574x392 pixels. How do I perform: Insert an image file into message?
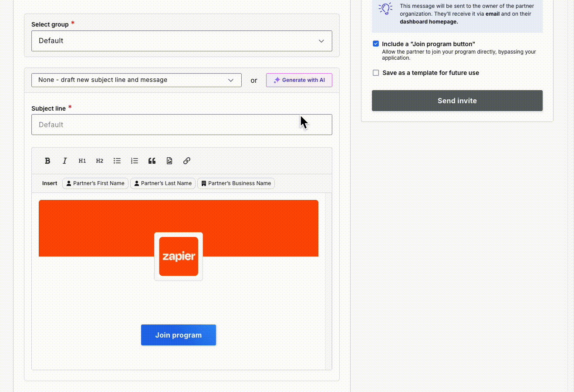click(x=169, y=161)
